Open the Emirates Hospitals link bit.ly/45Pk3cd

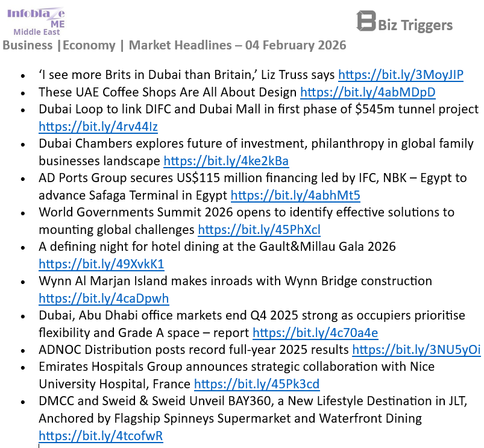point(257,384)
